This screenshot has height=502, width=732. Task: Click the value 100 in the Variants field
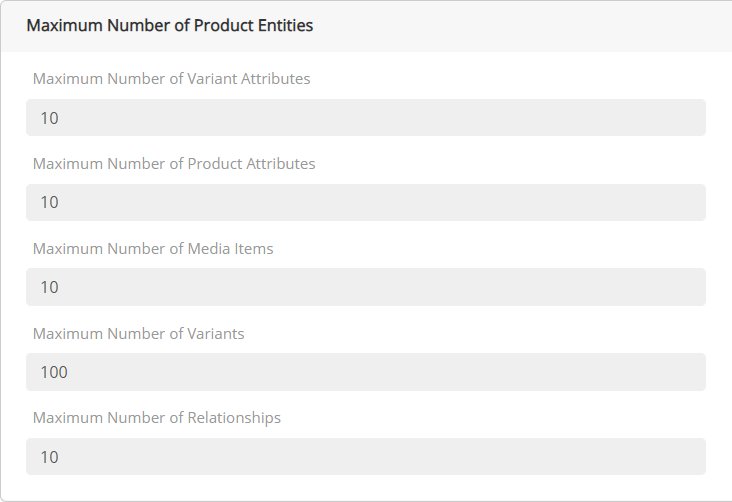[x=54, y=373]
